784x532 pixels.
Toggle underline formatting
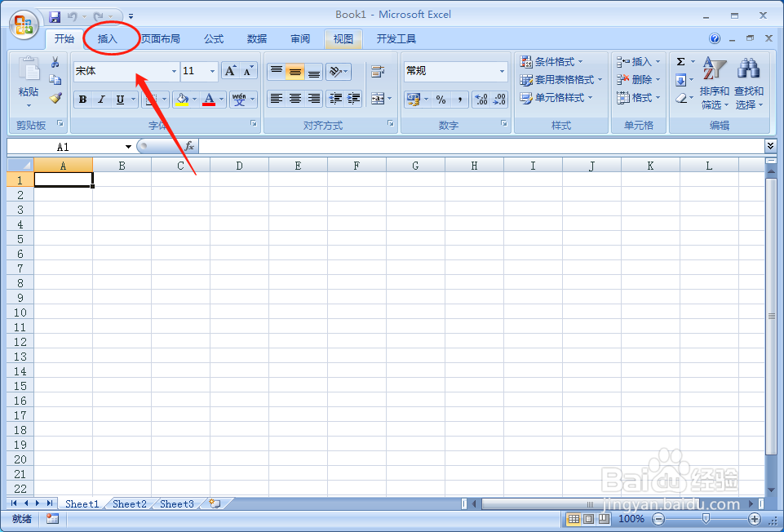(x=120, y=100)
